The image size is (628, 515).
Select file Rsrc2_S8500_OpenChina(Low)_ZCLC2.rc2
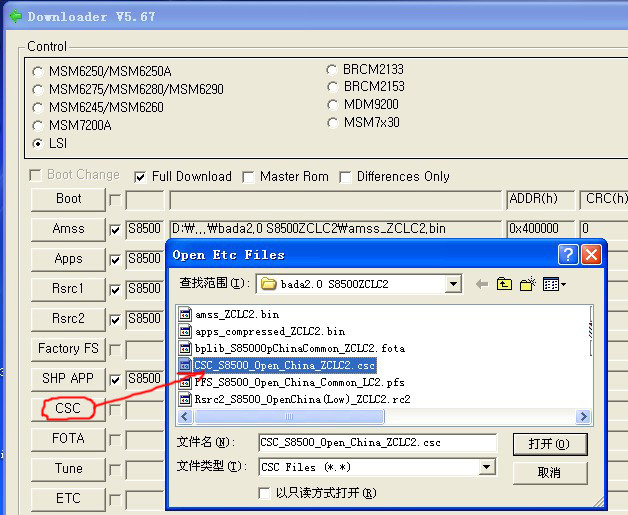tap(303, 399)
